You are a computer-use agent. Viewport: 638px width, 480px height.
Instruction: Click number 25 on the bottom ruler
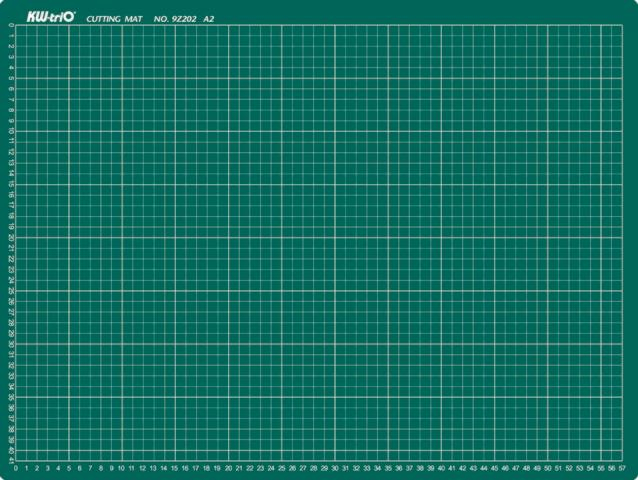pyautogui.click(x=282, y=468)
